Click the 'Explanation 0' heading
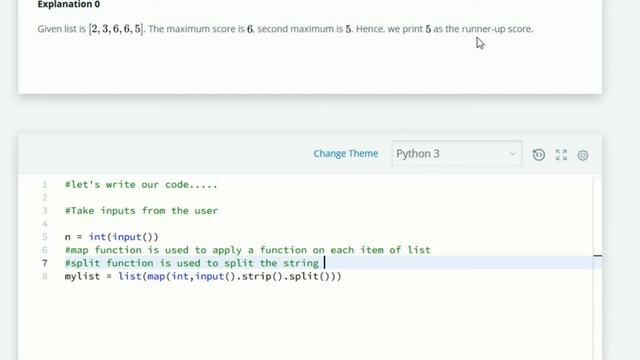 click(x=69, y=4)
